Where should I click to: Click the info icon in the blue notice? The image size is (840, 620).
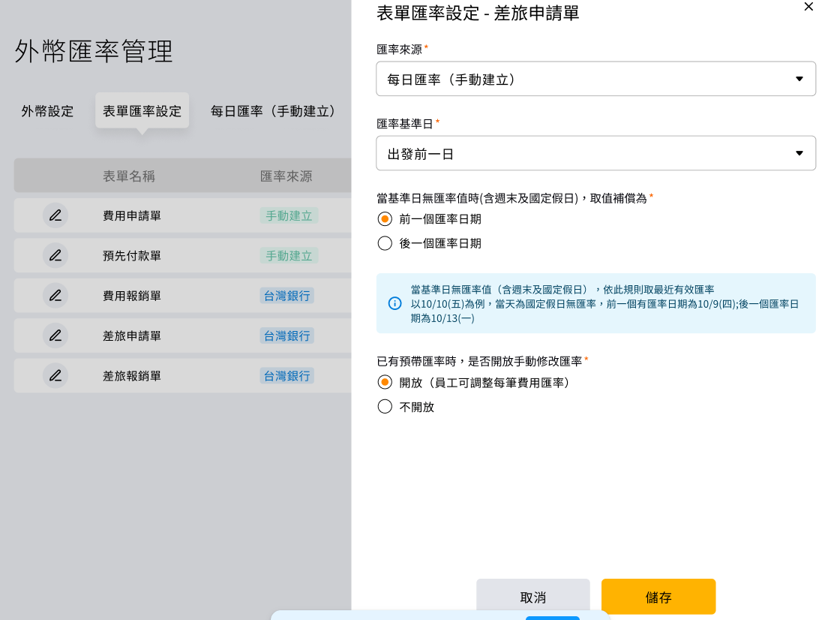click(x=394, y=303)
